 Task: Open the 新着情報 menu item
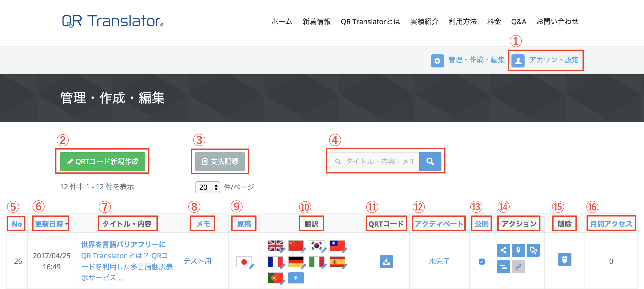pyautogui.click(x=316, y=21)
